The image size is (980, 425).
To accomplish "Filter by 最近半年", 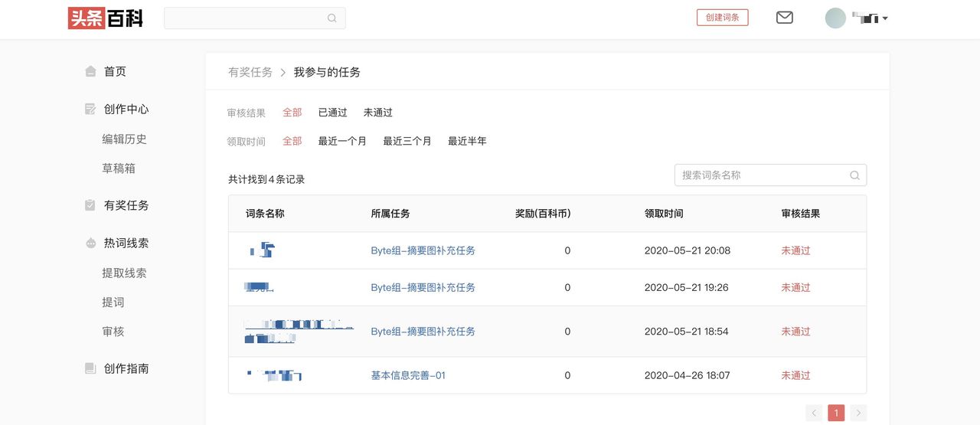I will click(467, 141).
